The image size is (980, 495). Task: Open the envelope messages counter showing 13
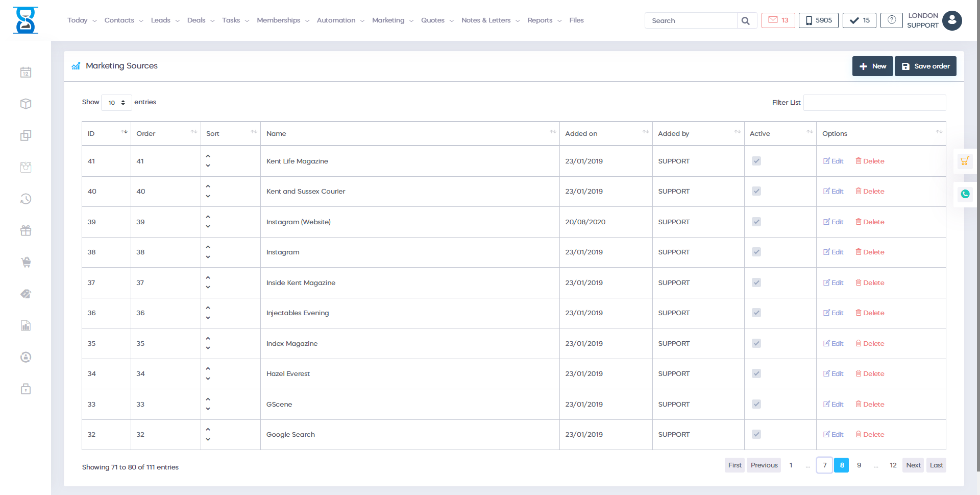pyautogui.click(x=778, y=20)
